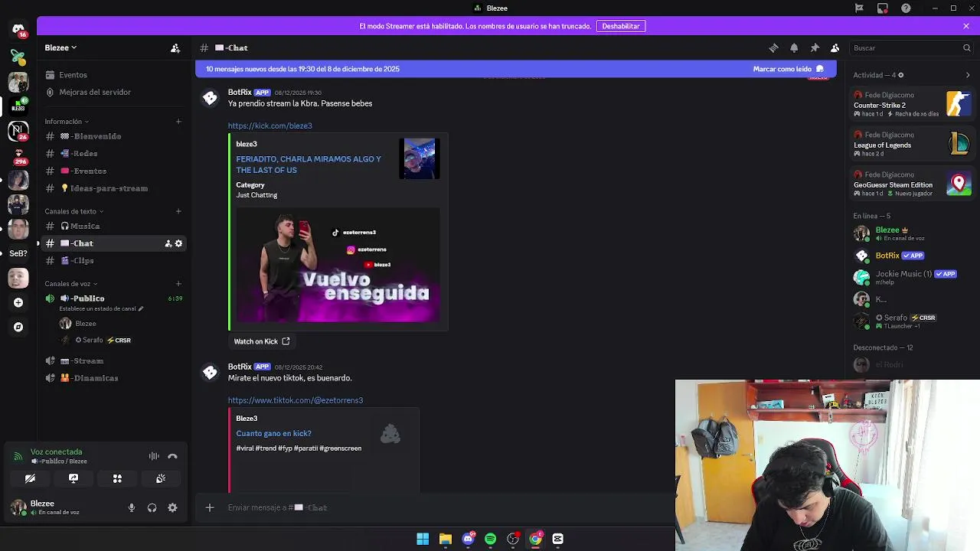The image size is (980, 551).
Task: Open the Bienvenido channel
Action: coord(114,136)
